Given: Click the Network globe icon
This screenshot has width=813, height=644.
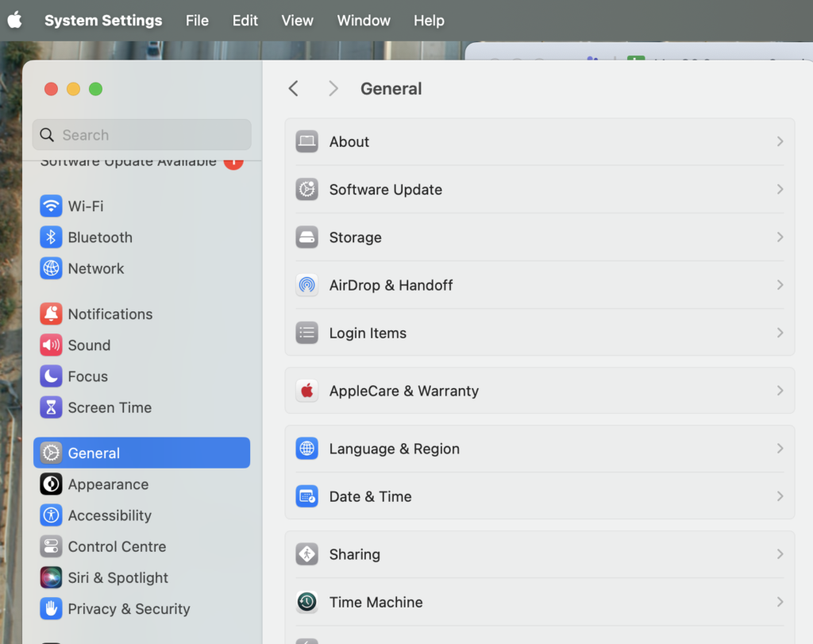Looking at the screenshot, I should [x=50, y=268].
